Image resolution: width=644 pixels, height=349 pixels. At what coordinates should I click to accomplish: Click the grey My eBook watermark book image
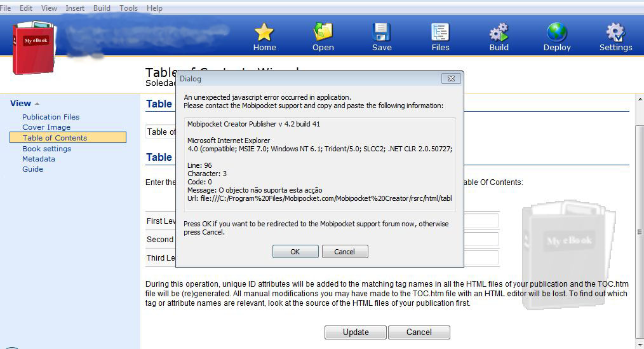(x=569, y=254)
